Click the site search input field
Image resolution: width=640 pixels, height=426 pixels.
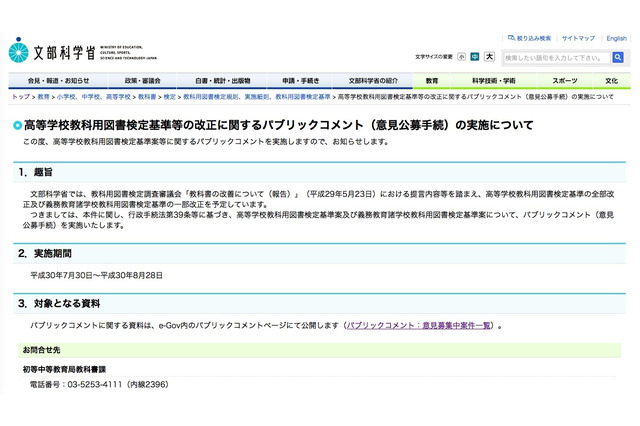click(557, 58)
